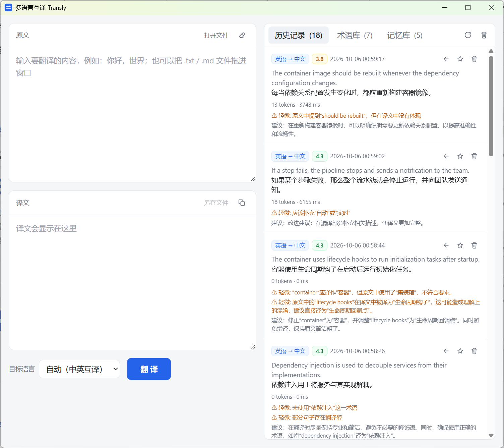Image resolution: width=504 pixels, height=448 pixels.
Task: Click warning 轻微: 应该补充"自动"或"实时"
Action: pos(311,213)
